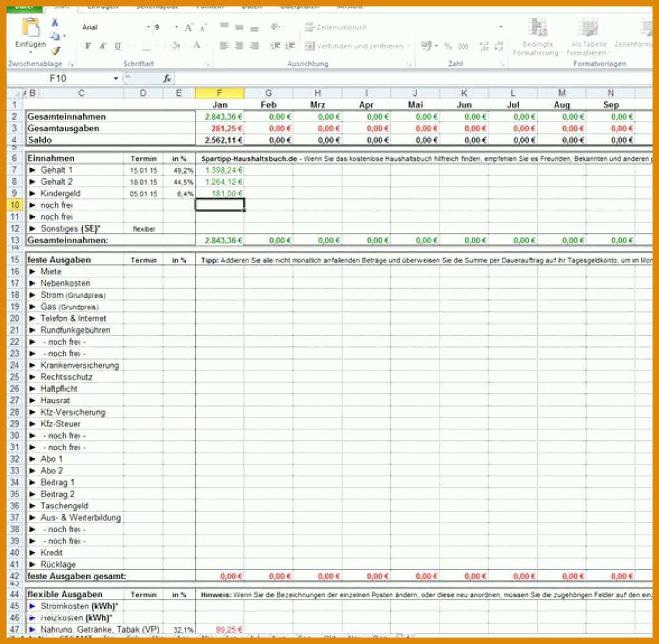Click the Copy icon in Zwischenablage
Screen dimensions: 659x644
55,36
